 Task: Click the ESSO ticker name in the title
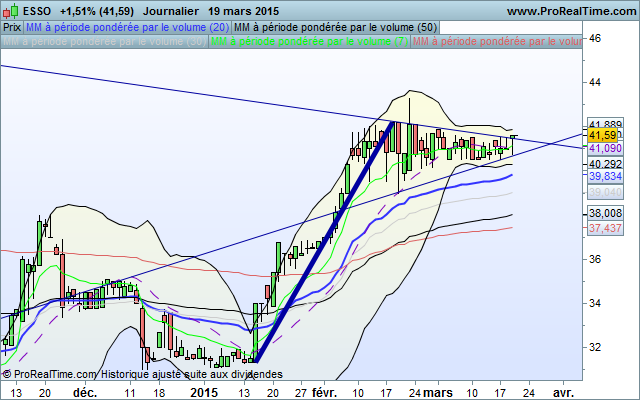[x=37, y=11]
